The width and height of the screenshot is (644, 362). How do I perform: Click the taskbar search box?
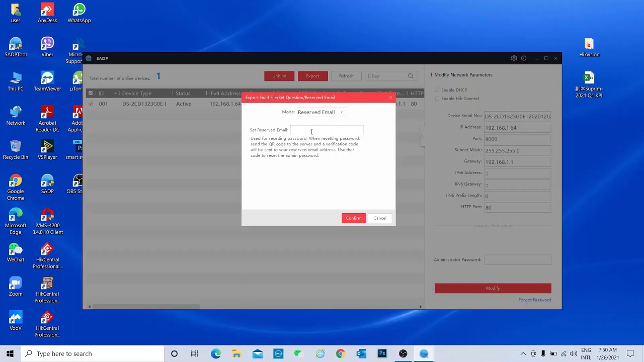tap(93, 353)
